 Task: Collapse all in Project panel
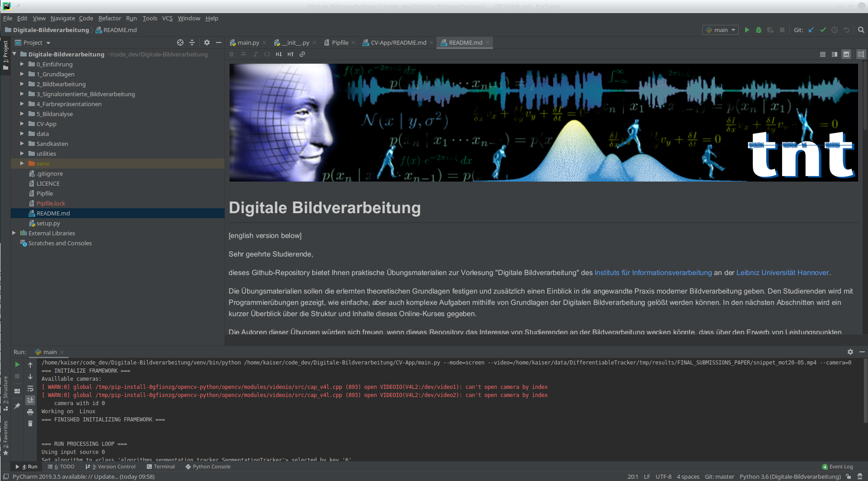[x=192, y=42]
